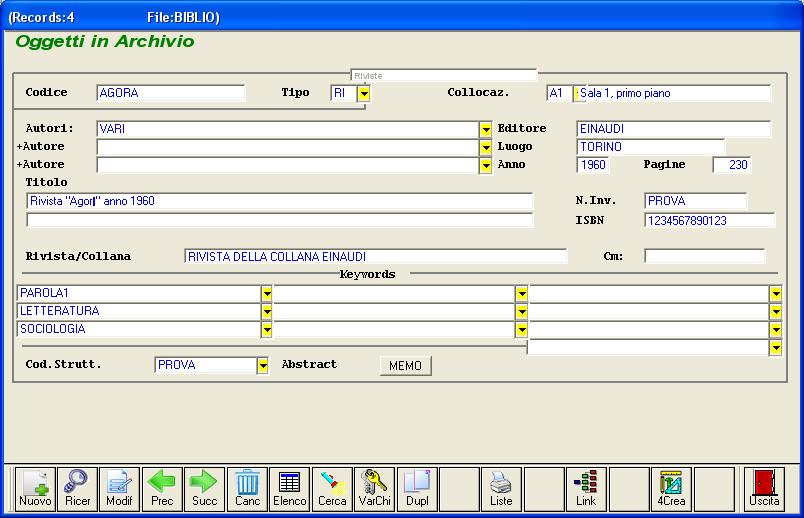Expand the Autori VARI dropdown
The height and width of the screenshot is (518, 804).
pyautogui.click(x=486, y=129)
